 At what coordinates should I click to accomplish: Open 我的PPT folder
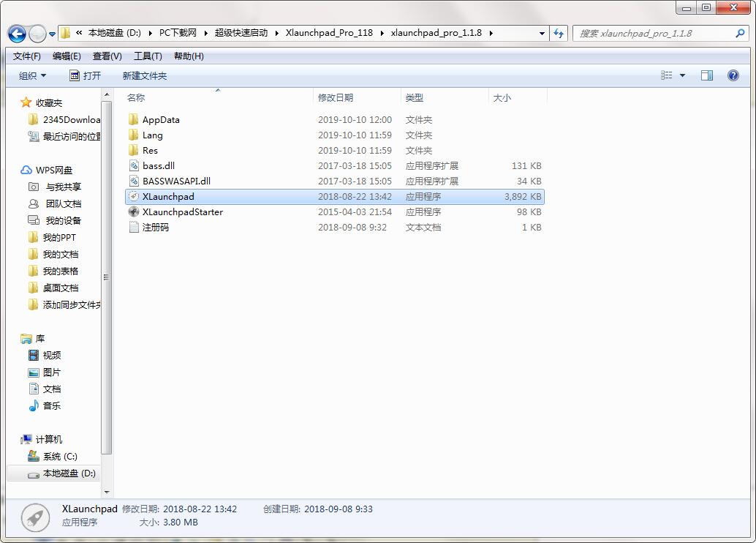click(x=52, y=238)
